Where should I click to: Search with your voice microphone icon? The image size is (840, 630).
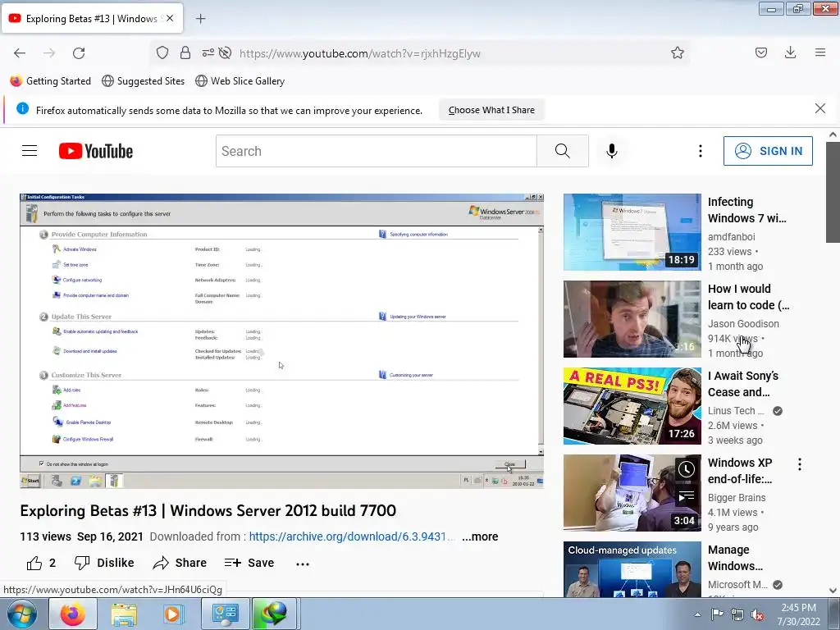click(x=612, y=151)
